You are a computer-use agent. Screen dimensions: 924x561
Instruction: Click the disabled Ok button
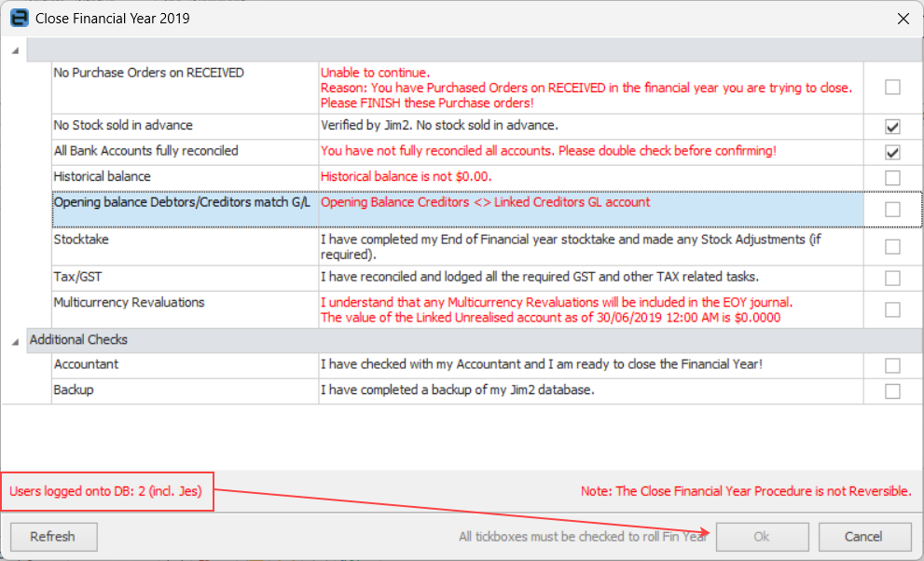point(762,537)
